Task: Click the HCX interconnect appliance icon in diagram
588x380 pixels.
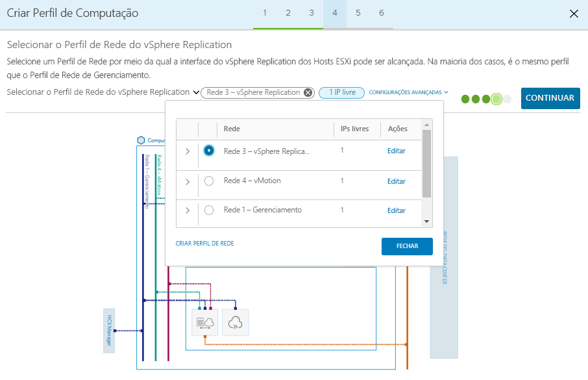Action: click(204, 323)
